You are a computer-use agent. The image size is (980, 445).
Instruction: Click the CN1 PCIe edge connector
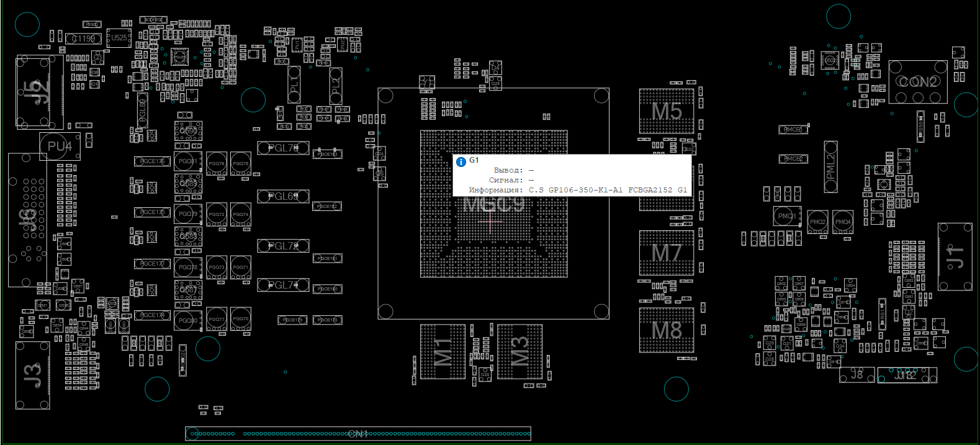pyautogui.click(x=358, y=434)
